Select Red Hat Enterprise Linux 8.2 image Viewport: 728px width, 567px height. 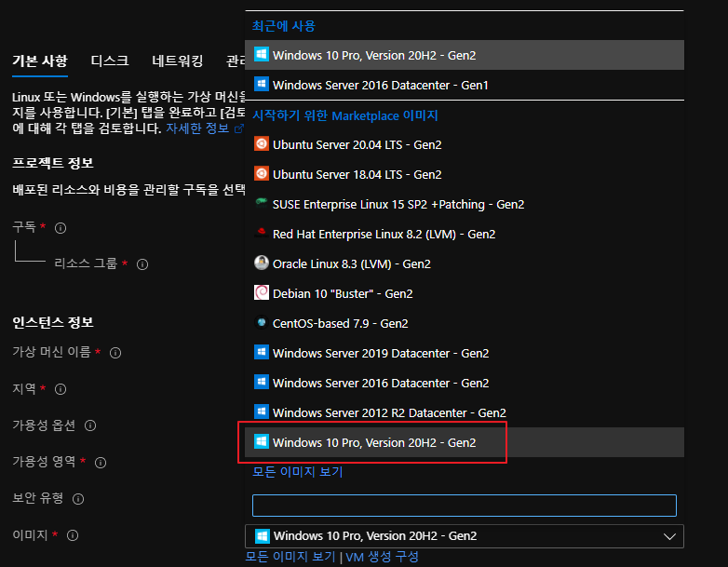tap(465, 234)
